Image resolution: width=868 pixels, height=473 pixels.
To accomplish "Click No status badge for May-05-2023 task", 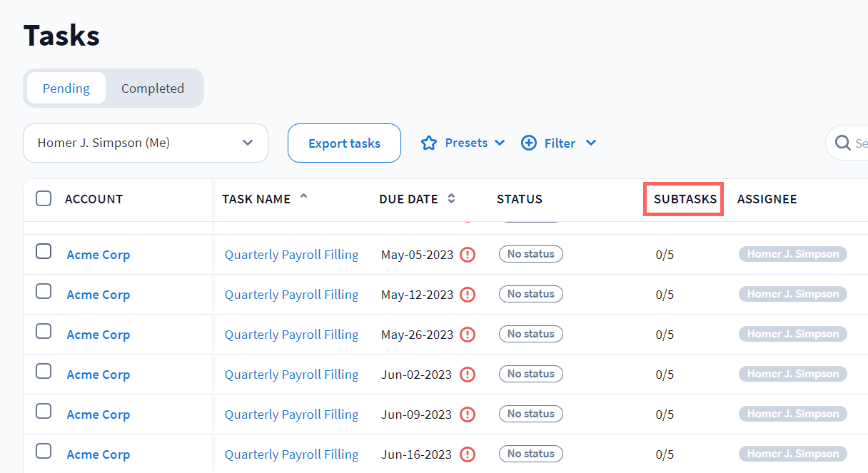I will click(530, 254).
